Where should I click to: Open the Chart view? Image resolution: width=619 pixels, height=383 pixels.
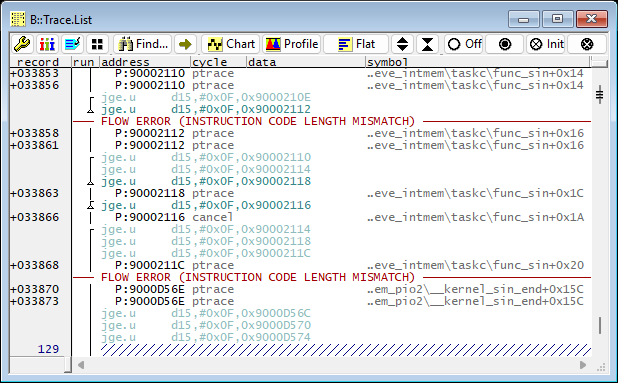coord(231,44)
